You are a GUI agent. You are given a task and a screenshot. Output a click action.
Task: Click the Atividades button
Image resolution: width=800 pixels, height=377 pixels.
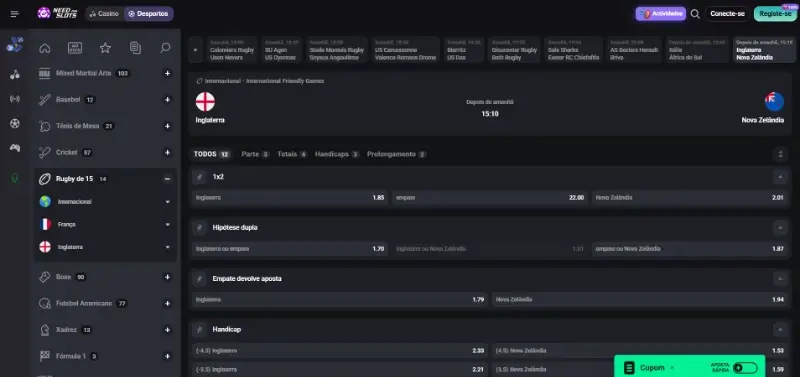[x=661, y=14]
